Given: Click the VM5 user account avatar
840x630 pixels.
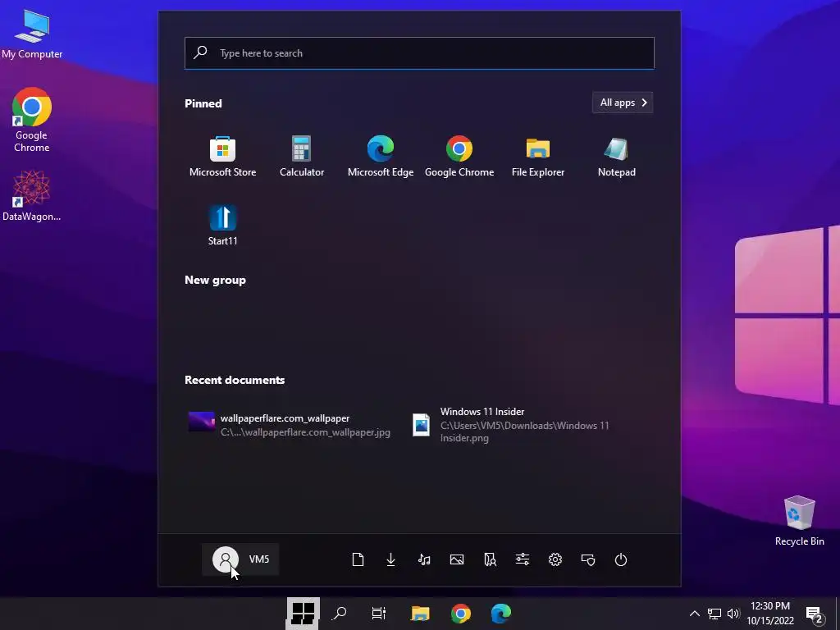Looking at the screenshot, I should click(x=226, y=559).
